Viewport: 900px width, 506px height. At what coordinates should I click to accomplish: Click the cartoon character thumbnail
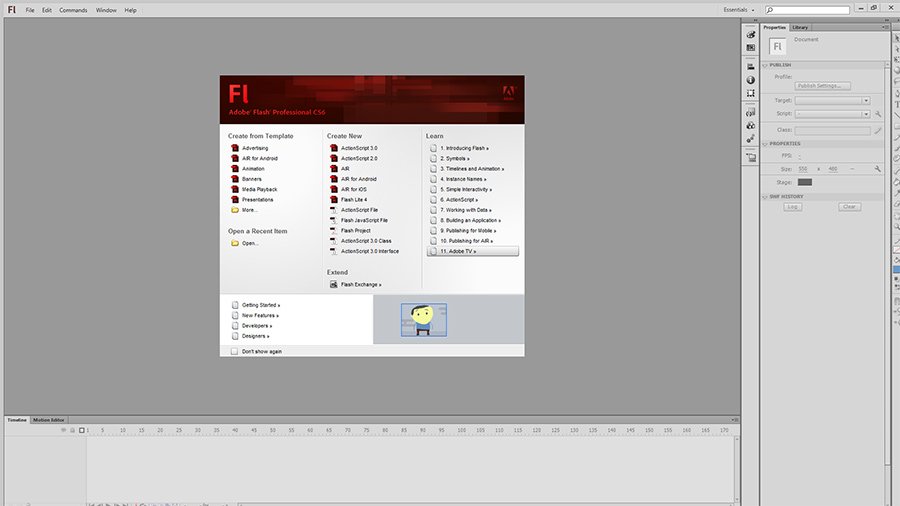[424, 320]
